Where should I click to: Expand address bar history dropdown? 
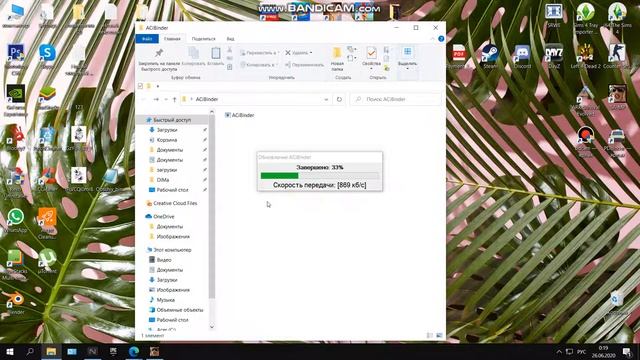326,99
